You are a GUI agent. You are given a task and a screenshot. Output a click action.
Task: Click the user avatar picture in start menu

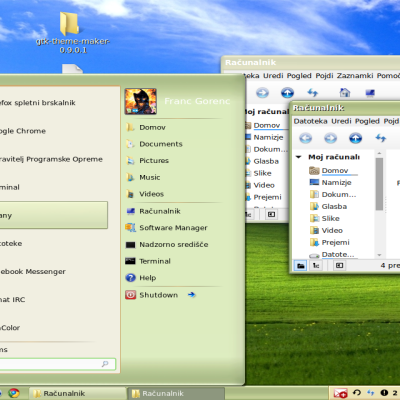click(x=141, y=101)
